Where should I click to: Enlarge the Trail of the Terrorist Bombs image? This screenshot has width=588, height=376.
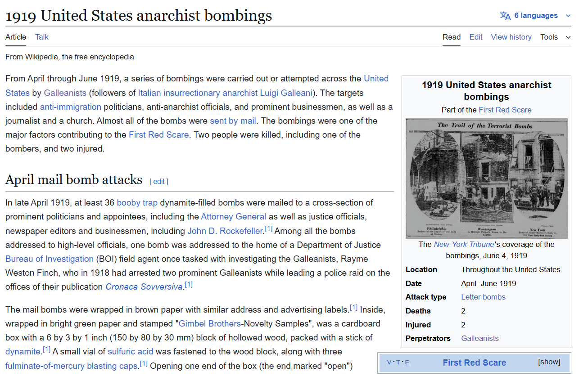click(487, 179)
